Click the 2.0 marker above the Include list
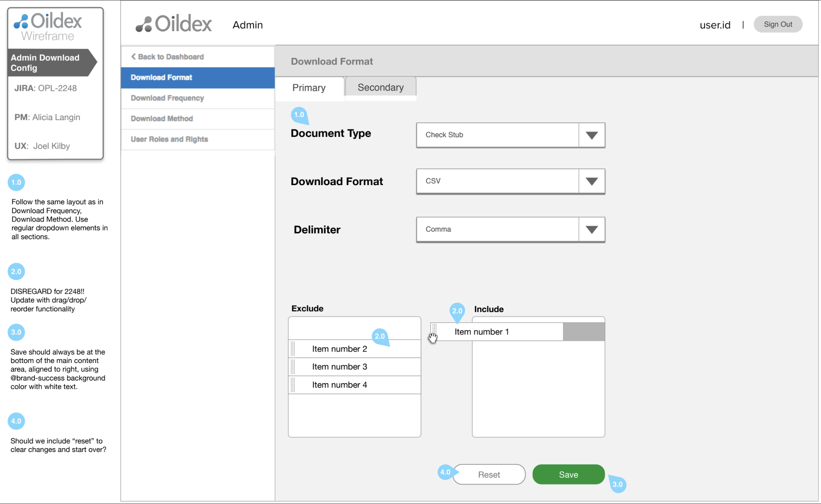The width and height of the screenshot is (821, 504). coord(457,311)
